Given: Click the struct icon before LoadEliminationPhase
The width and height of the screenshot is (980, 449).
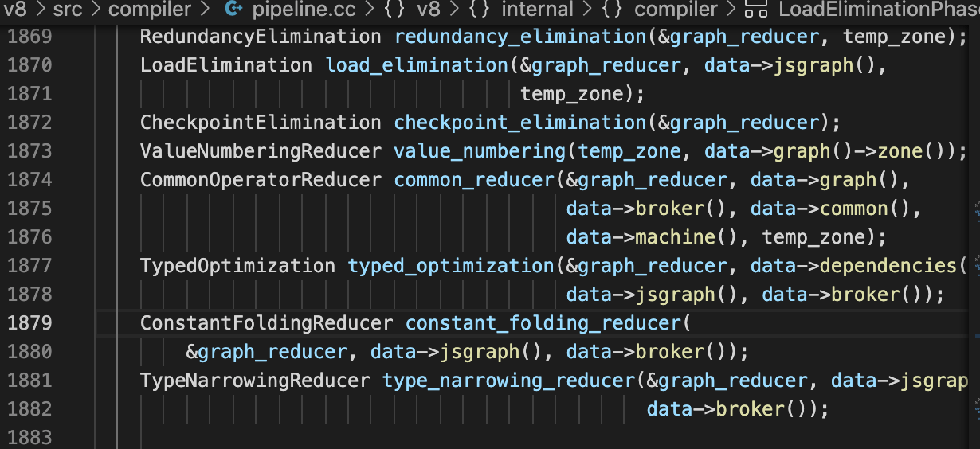Looking at the screenshot, I should pyautogui.click(x=755, y=10).
